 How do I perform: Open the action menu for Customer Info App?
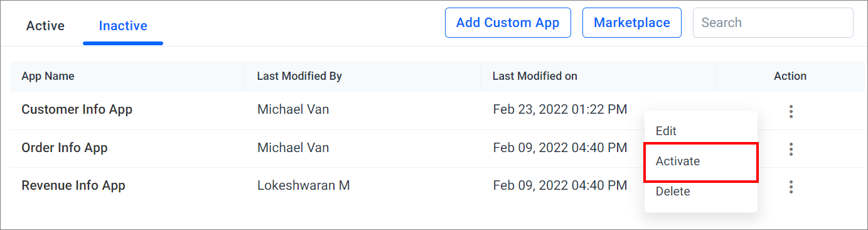point(791,111)
